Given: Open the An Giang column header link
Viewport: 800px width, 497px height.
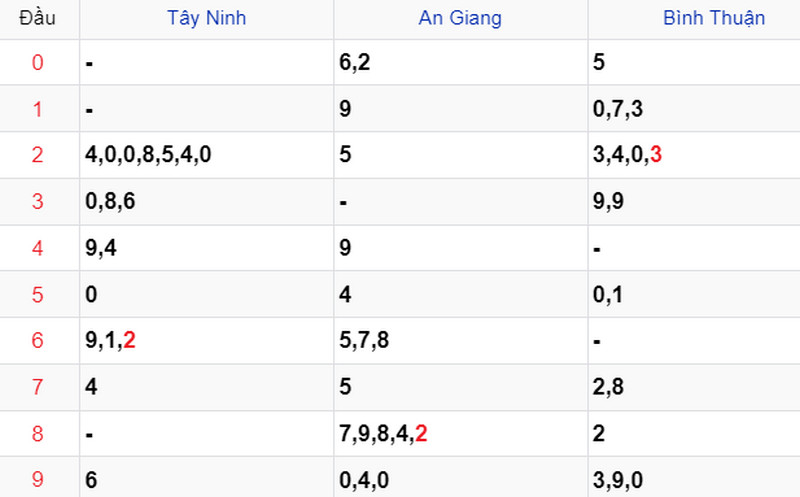Looking at the screenshot, I should coord(460,18).
